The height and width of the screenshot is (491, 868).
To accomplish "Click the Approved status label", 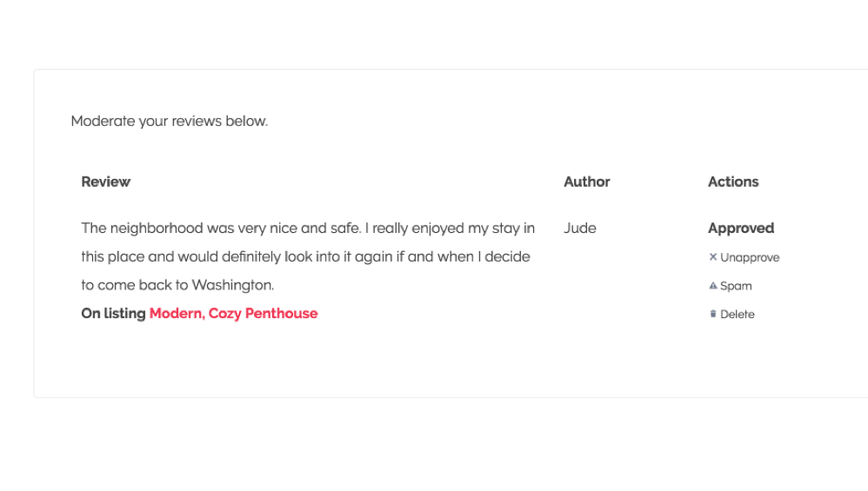I will tap(741, 229).
